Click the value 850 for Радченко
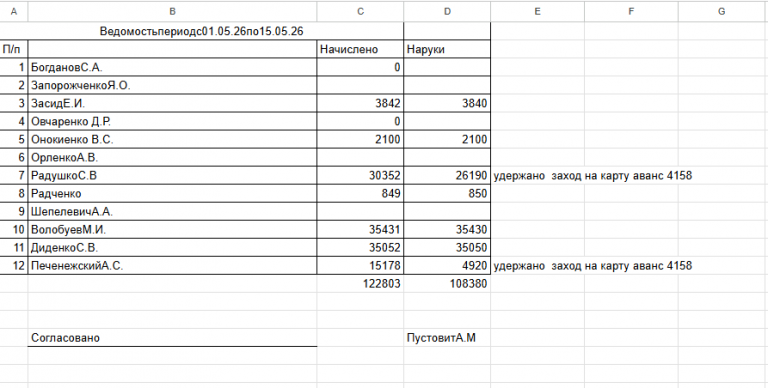768x388 pixels. click(x=447, y=194)
